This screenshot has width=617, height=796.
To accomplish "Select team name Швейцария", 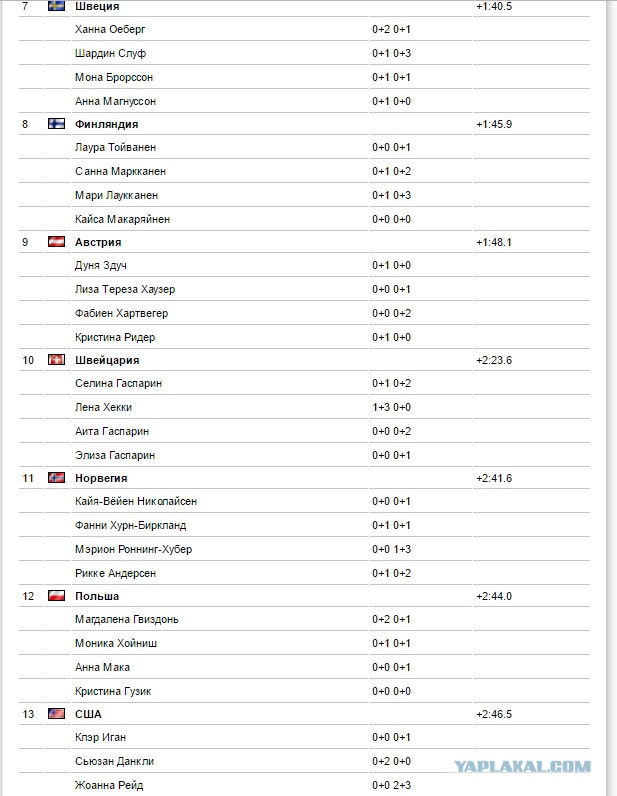I will [107, 360].
